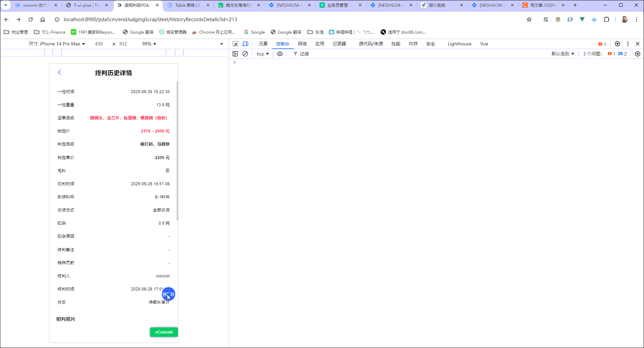Click the clear console icon
The height and width of the screenshot is (348, 644).
(245, 53)
